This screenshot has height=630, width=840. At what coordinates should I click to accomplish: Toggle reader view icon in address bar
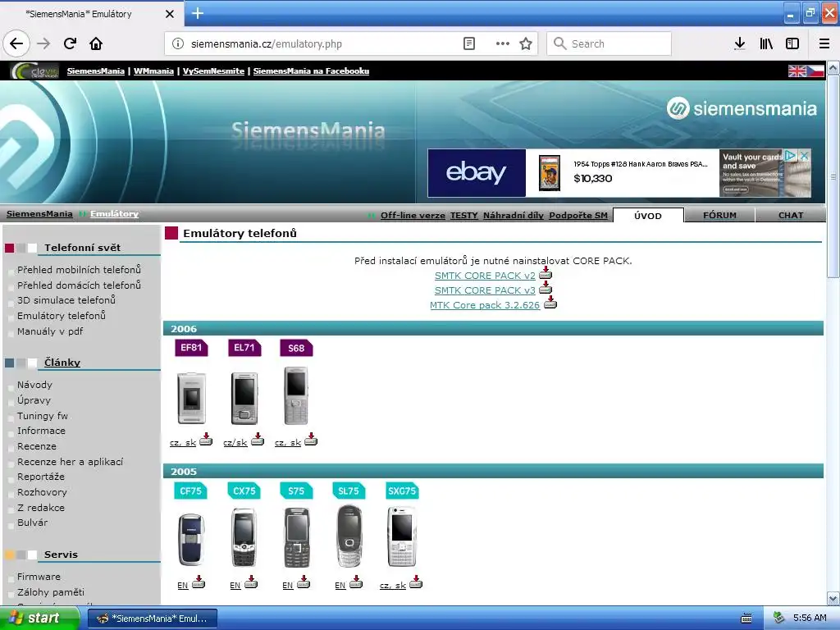pos(468,44)
